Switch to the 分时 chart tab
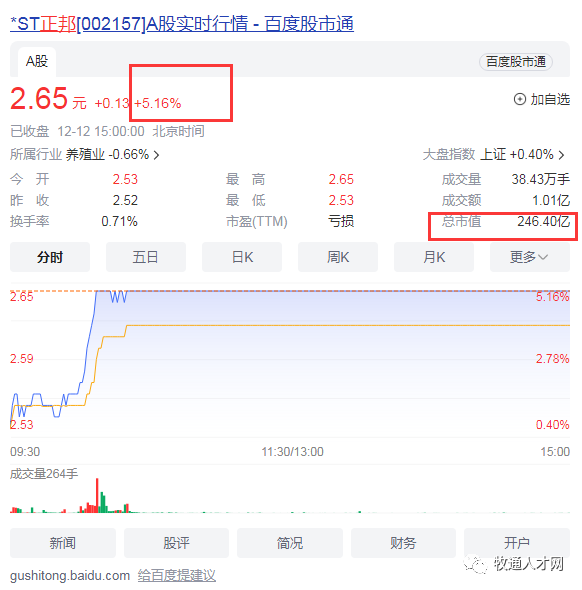This screenshot has width=582, height=590. click(50, 257)
